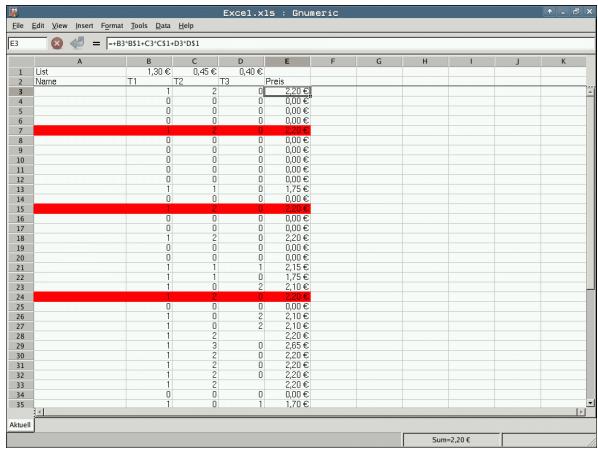This screenshot has width=598, height=451.
Task: Click the horizontal scrollbar right arrow
Action: (x=580, y=412)
